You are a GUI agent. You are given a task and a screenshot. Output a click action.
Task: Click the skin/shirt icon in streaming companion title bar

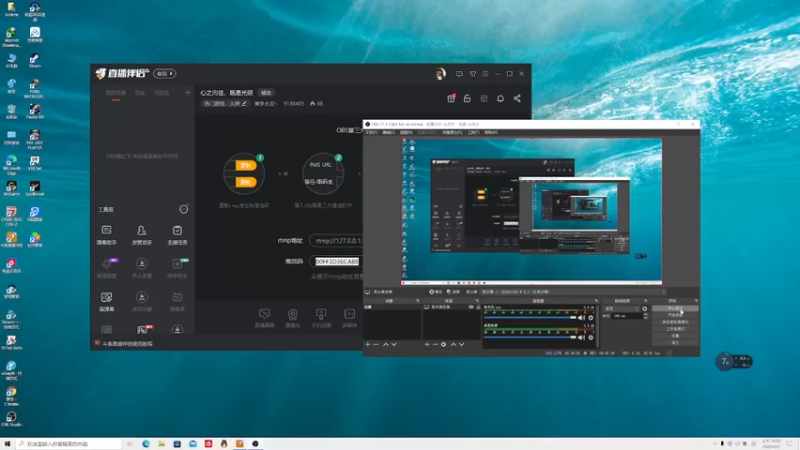[x=473, y=73]
